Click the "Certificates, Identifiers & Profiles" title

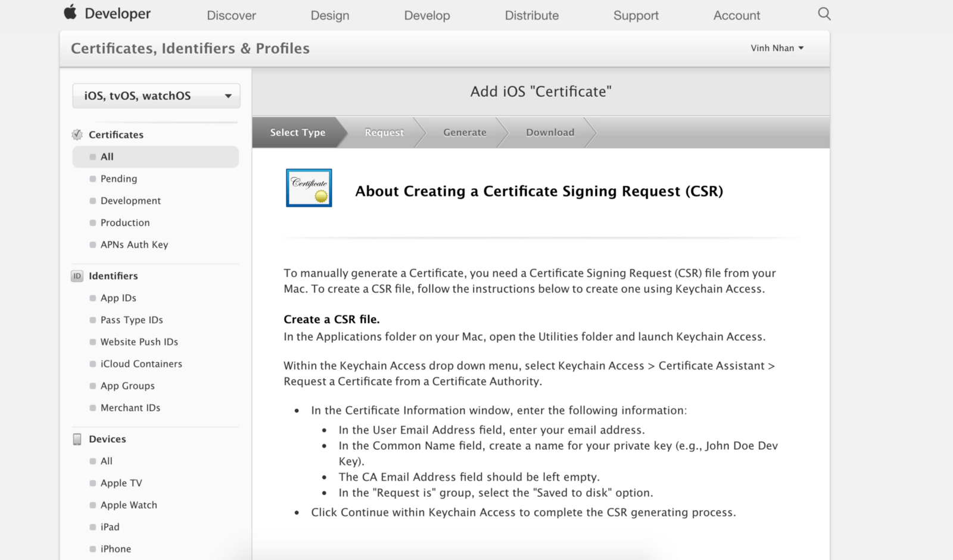point(190,48)
